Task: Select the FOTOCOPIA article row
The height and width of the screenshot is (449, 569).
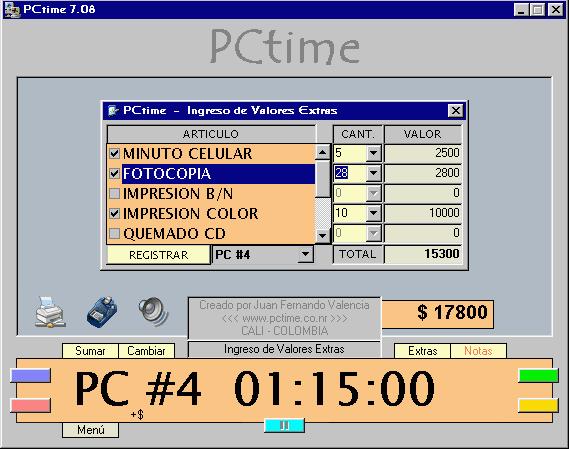Action: [x=211, y=174]
